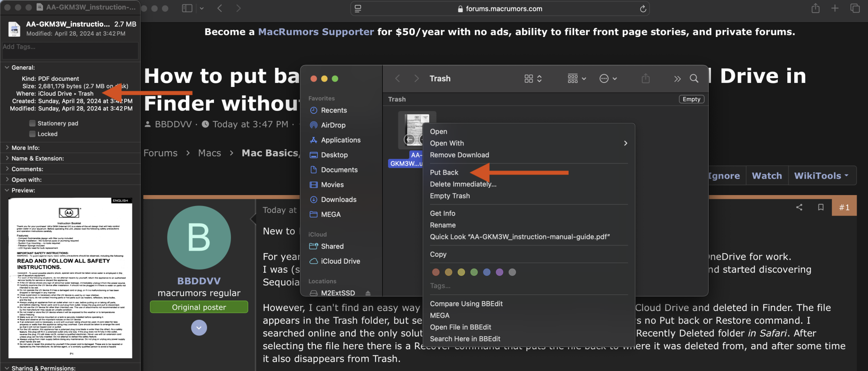
Task: Collapse the General section in Info
Action: pos(7,67)
